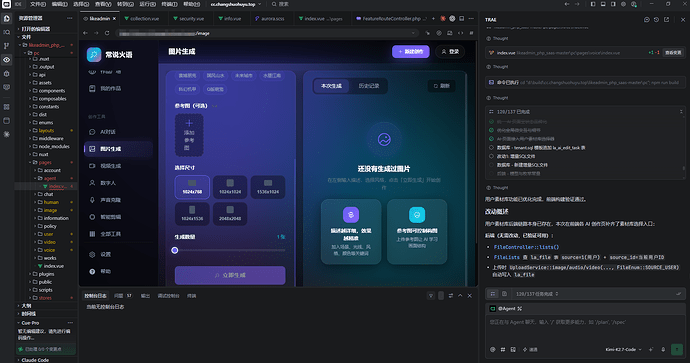Toggle the bottom panel layout icon

pos(603,4)
